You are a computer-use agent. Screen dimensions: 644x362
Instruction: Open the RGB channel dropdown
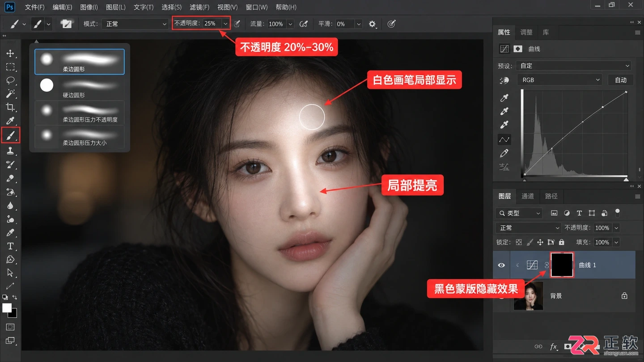pos(560,80)
